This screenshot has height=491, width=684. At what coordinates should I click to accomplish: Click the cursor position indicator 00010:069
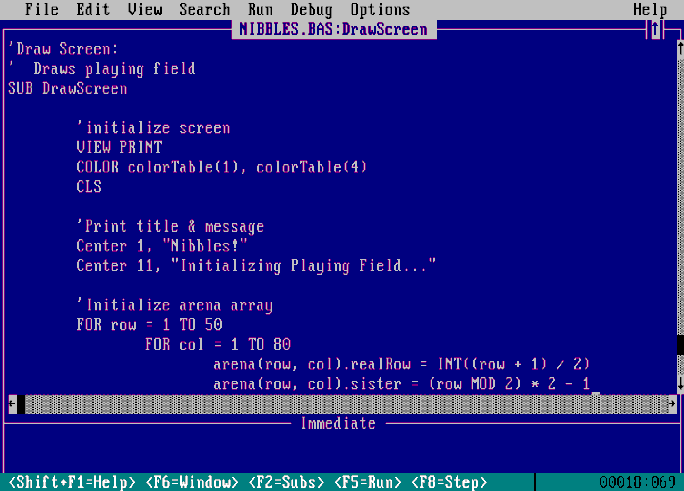(637, 482)
